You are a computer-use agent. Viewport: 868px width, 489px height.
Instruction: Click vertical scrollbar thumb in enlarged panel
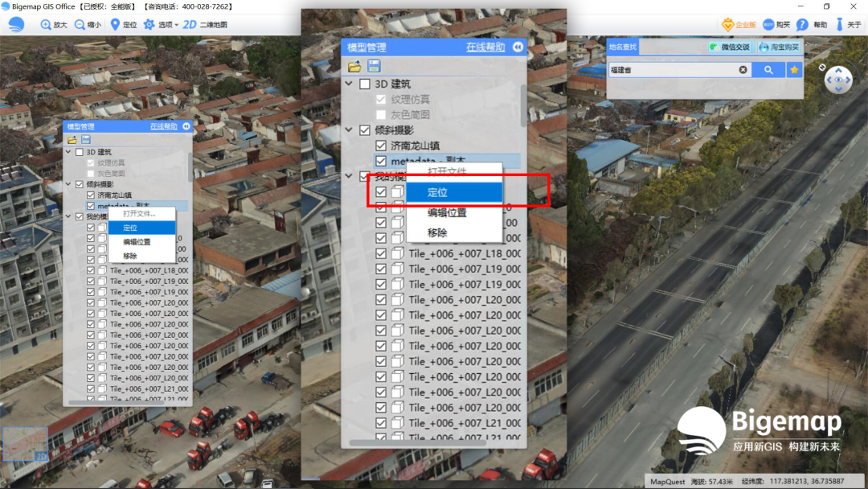click(524, 105)
